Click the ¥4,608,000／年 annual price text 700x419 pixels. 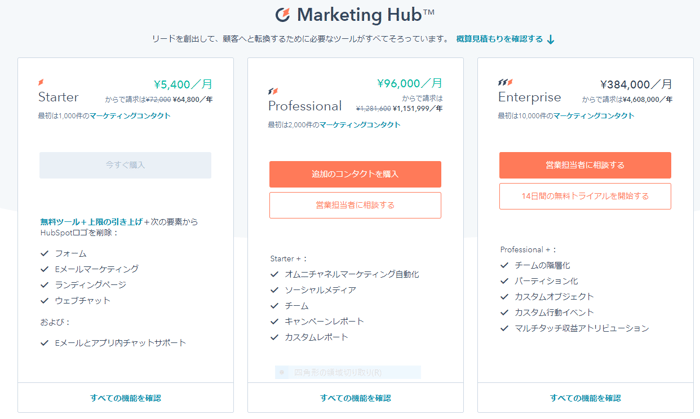pyautogui.click(x=647, y=100)
